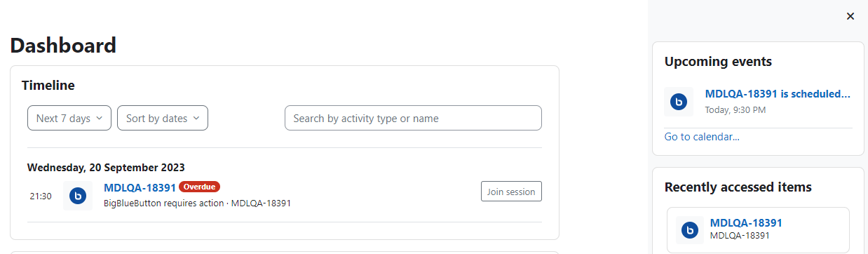Viewport: 868px width, 254px height.
Task: Select the BigBlueButton icon under Upcoming events
Action: click(x=679, y=102)
